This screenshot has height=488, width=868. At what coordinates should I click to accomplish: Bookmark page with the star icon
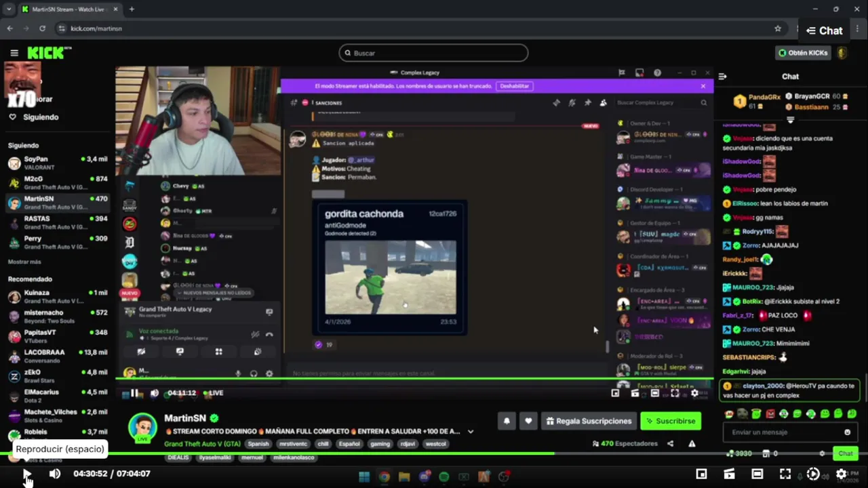pos(778,28)
